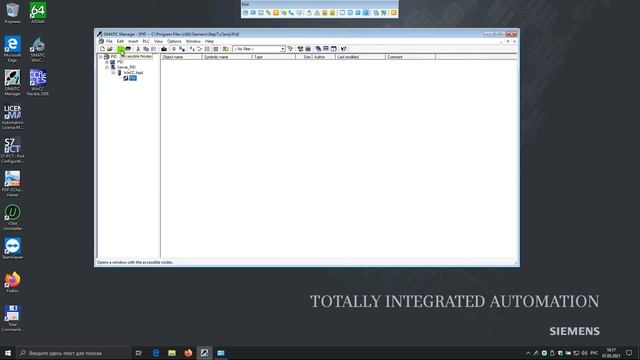Viewport: 640px width, 360px height.
Task: Click the filter funnel icon beside filter box
Action: click(x=290, y=49)
